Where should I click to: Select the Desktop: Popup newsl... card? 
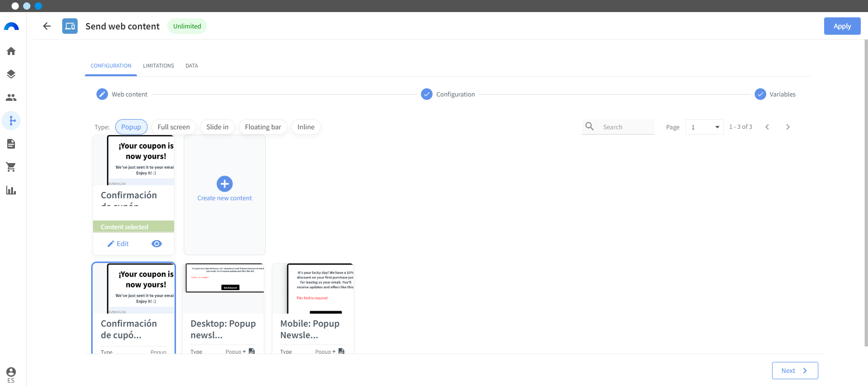[x=223, y=308]
